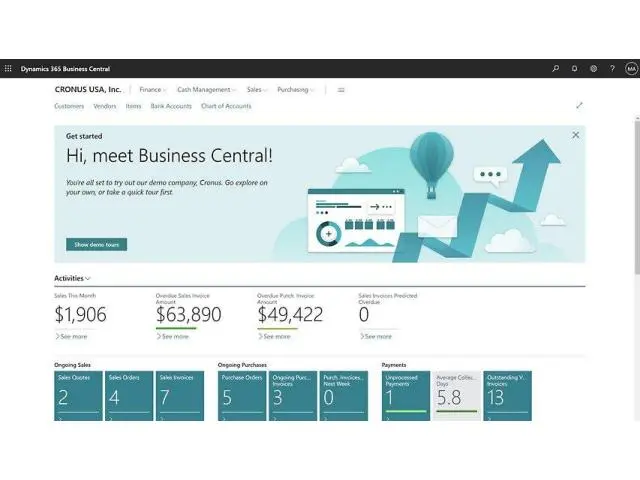The image size is (640, 480).
Task: Expand the Cash Management menu
Action: pyautogui.click(x=206, y=90)
